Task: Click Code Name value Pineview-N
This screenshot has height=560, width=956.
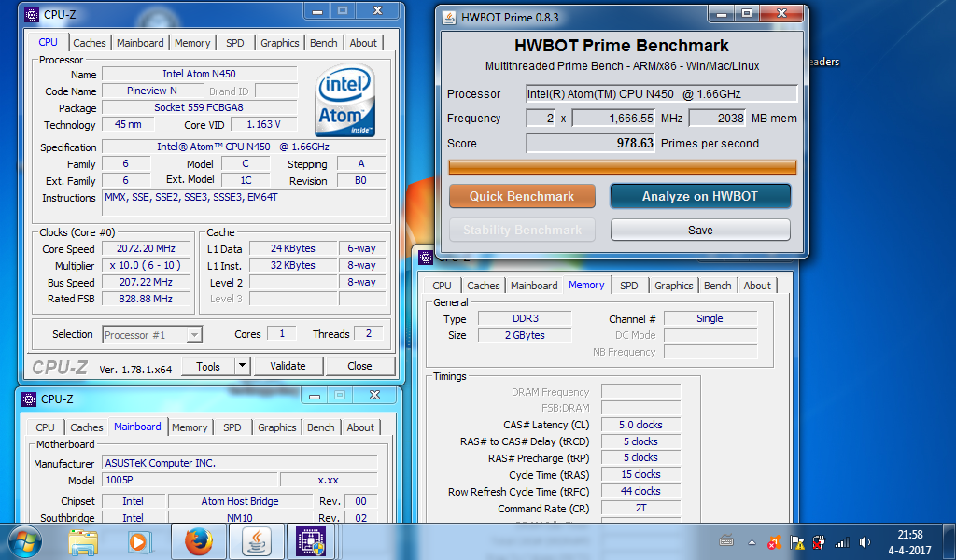Action: click(x=152, y=91)
